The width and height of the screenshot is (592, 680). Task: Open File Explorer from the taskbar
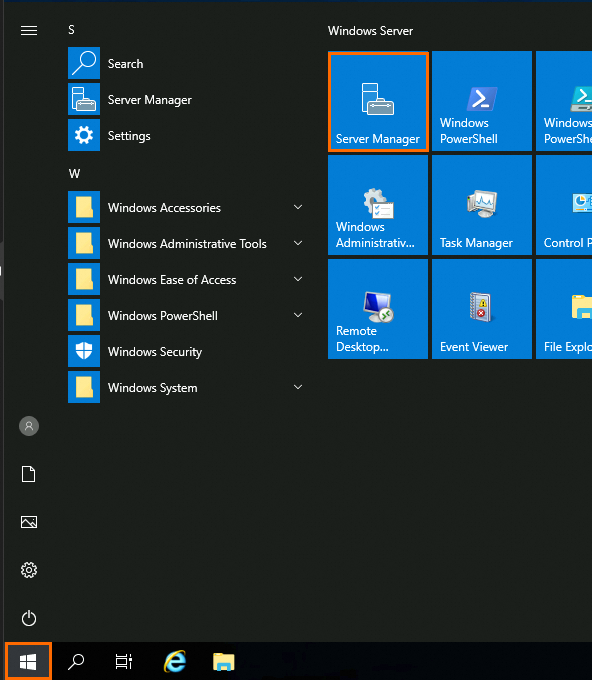pyautogui.click(x=224, y=662)
